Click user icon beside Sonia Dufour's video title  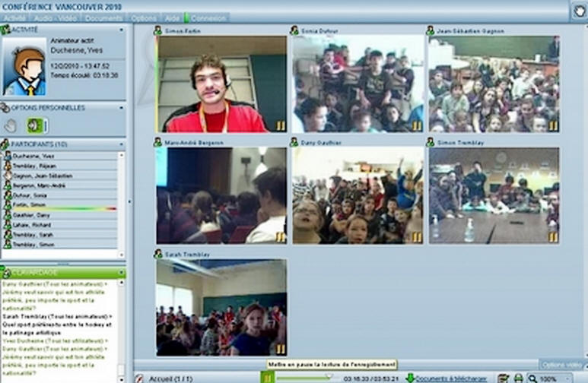click(294, 30)
